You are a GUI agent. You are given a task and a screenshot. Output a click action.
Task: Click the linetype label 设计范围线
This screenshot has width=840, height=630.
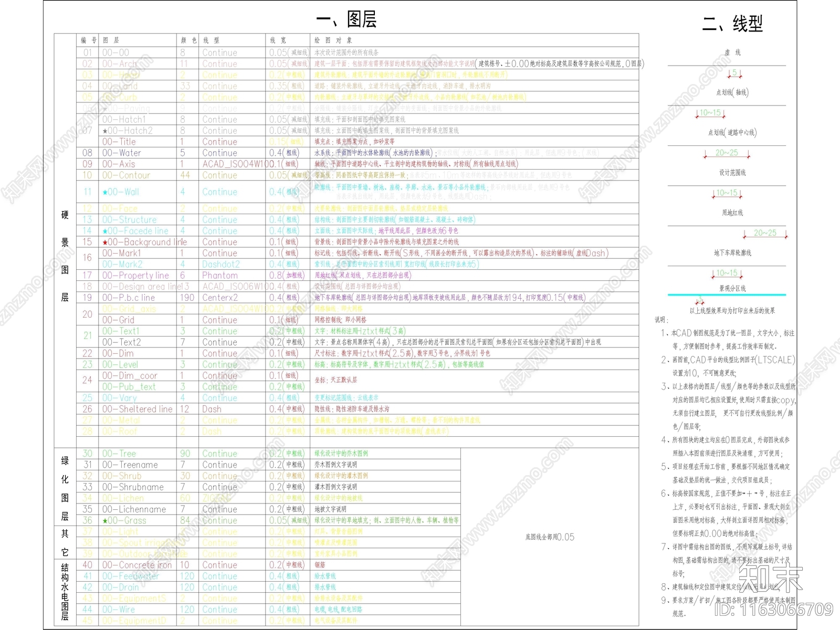(732, 173)
